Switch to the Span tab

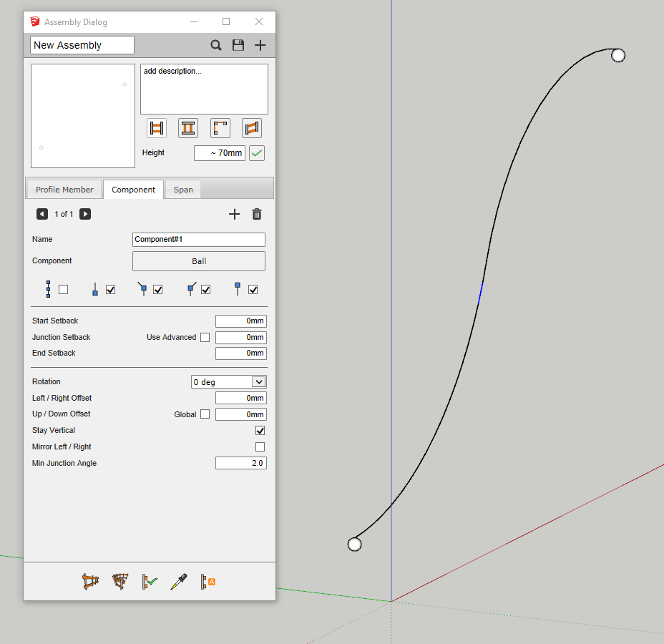click(183, 190)
